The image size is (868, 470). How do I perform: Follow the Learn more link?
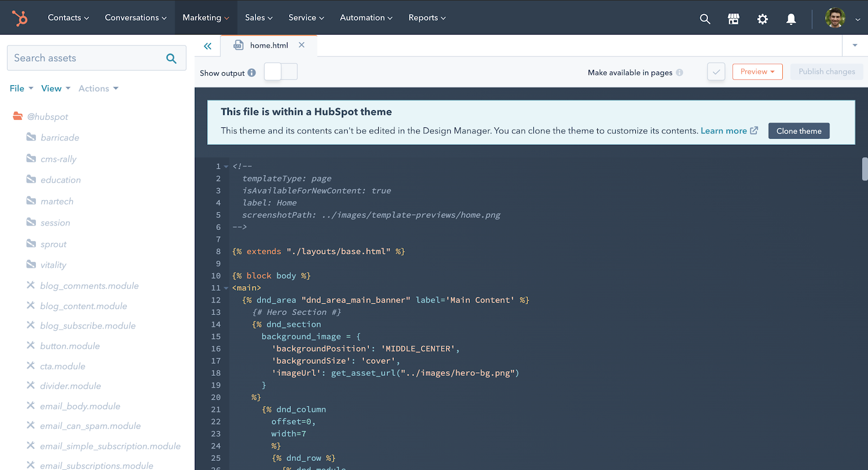tap(724, 131)
